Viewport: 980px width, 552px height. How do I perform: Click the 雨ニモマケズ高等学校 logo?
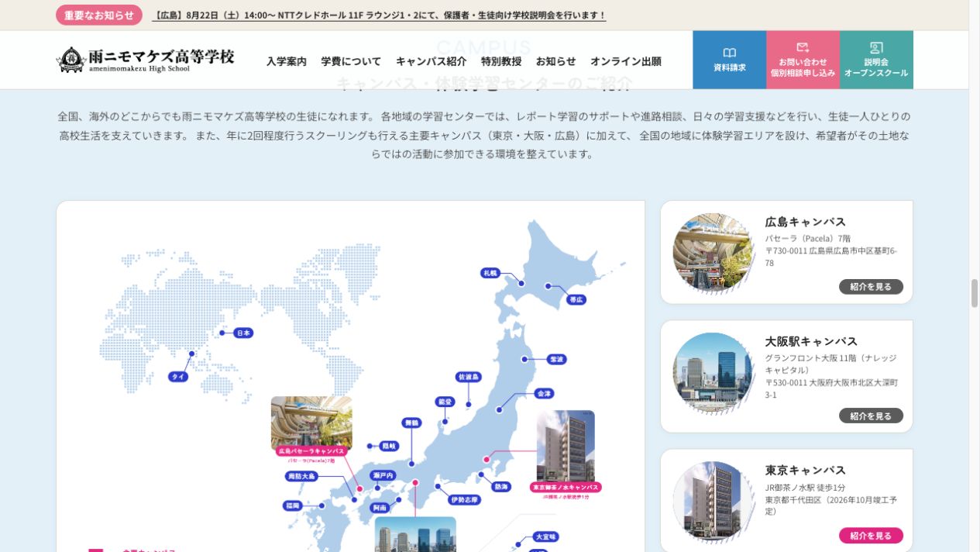(x=145, y=60)
